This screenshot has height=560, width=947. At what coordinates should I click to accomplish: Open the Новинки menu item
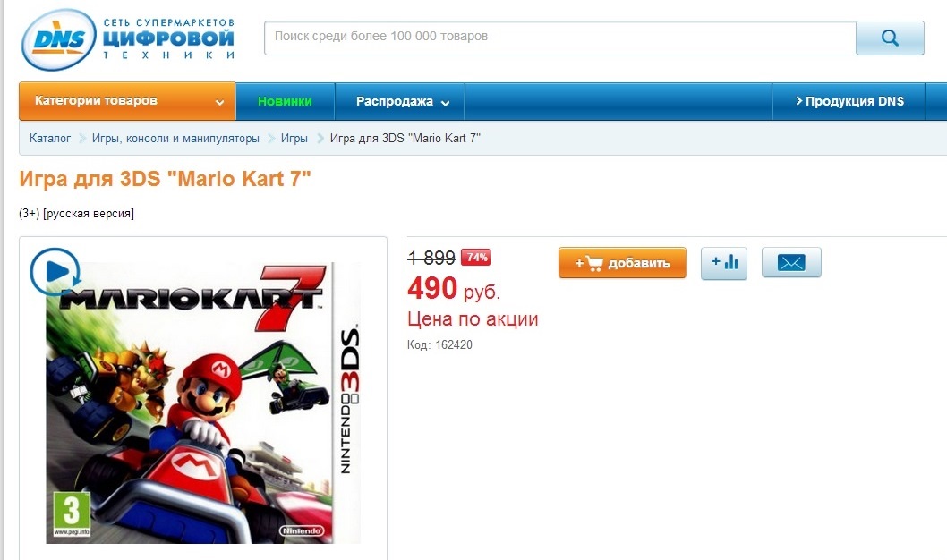point(285,101)
